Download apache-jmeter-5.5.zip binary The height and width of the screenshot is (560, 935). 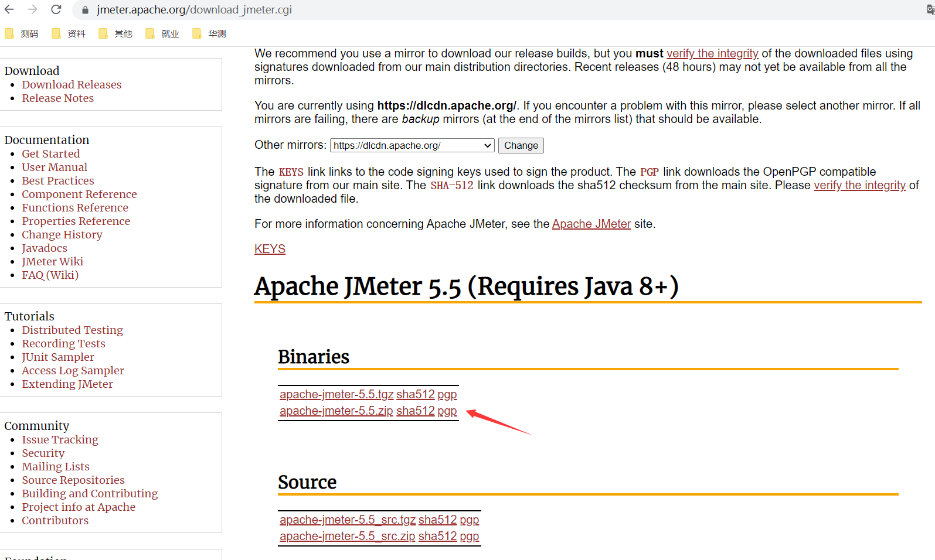point(336,411)
